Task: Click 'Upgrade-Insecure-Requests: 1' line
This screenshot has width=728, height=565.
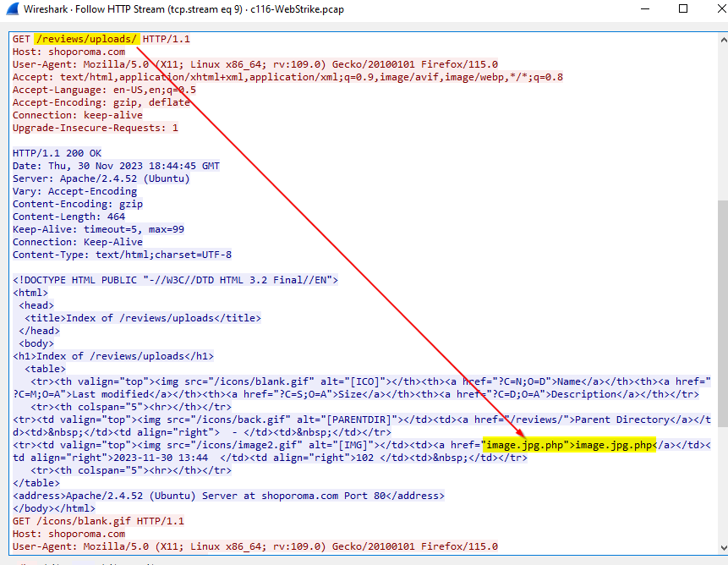Action: click(96, 128)
